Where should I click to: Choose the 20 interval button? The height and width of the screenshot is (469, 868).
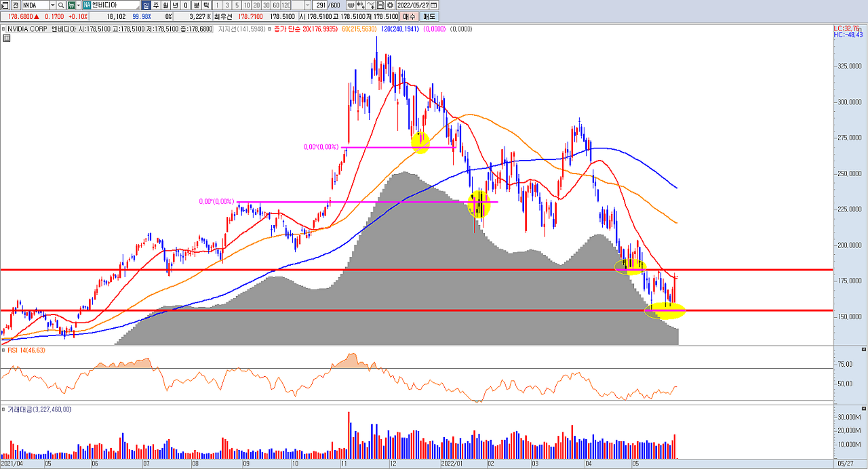256,5
